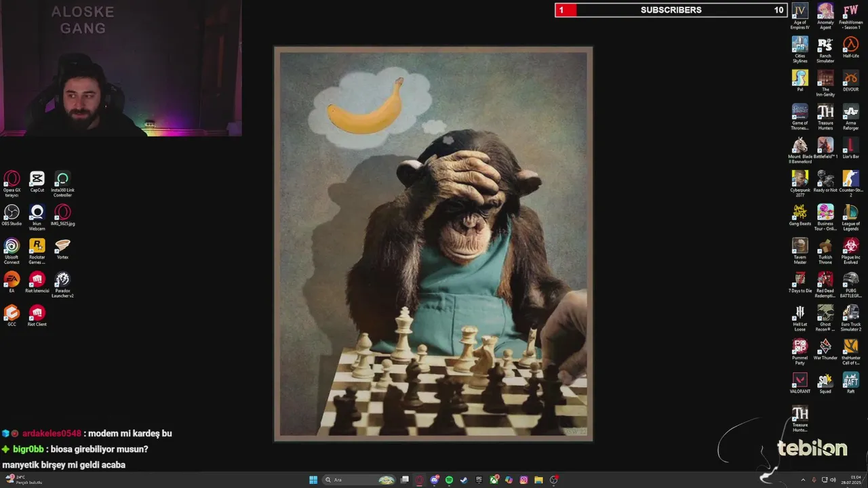Launch Half-Life desktop icon

(850, 47)
